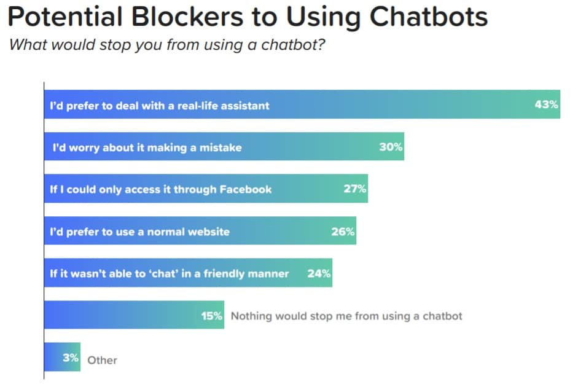Click the word 'Chatbots' in the title
Image resolution: width=578 pixels, height=392 pixels.
429,17
